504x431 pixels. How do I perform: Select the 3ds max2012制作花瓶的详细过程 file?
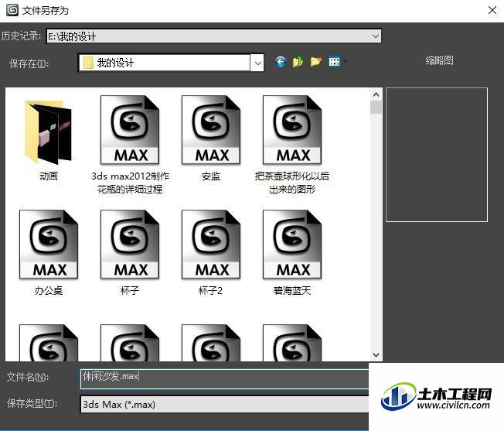[130, 145]
